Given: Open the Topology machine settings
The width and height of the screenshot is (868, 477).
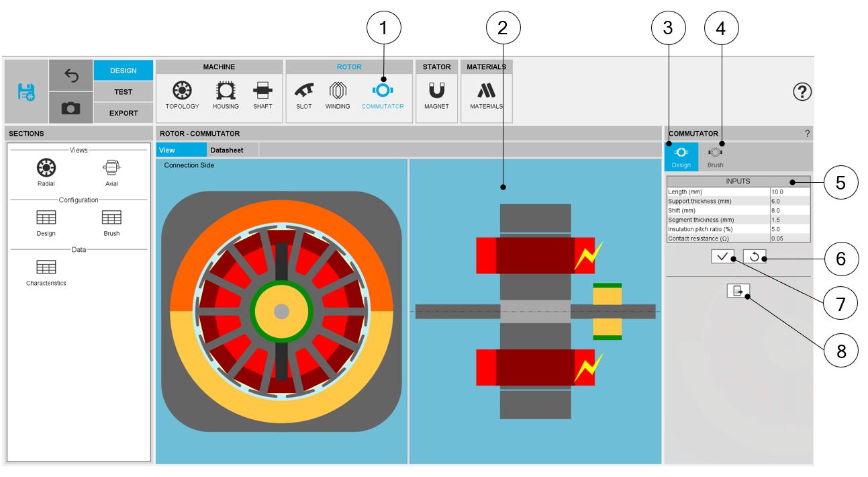Looking at the screenshot, I should (x=182, y=95).
